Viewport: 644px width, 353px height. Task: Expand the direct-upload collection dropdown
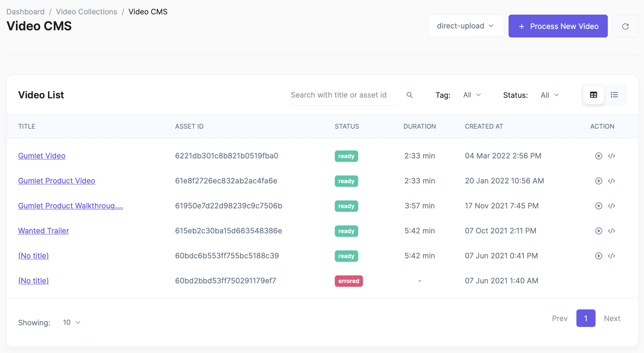coord(466,26)
